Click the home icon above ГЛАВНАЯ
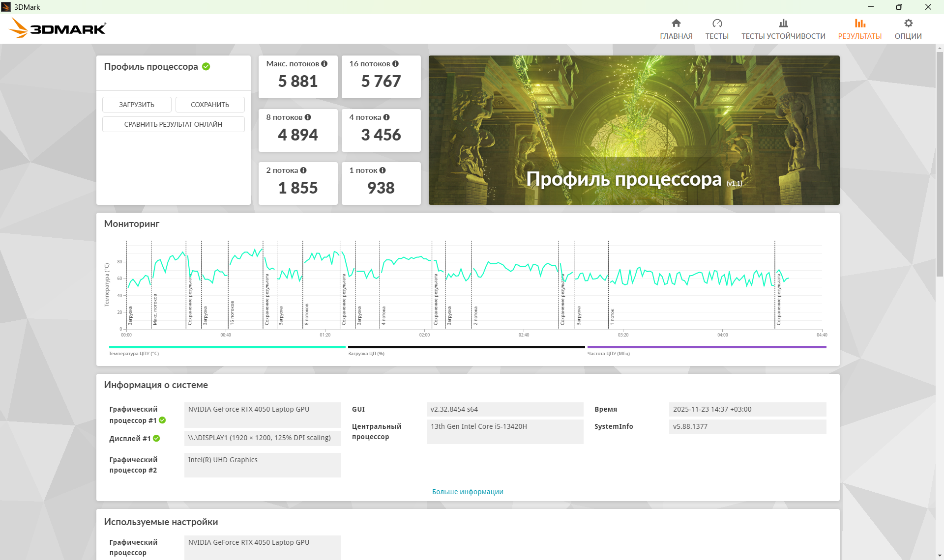 (x=676, y=23)
